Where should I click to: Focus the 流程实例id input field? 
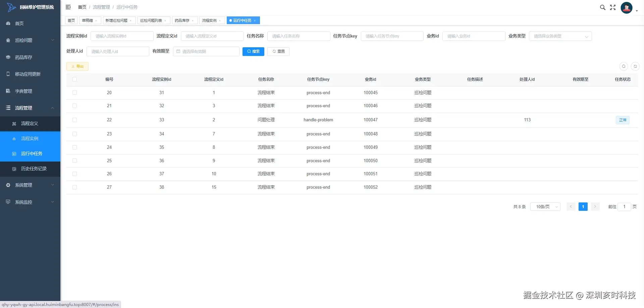122,36
